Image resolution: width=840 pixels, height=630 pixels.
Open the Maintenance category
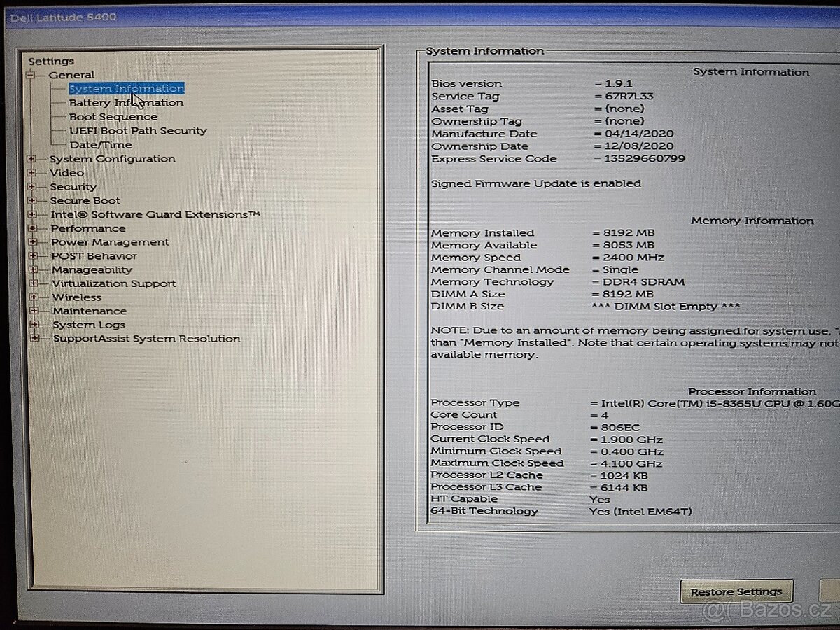click(90, 311)
